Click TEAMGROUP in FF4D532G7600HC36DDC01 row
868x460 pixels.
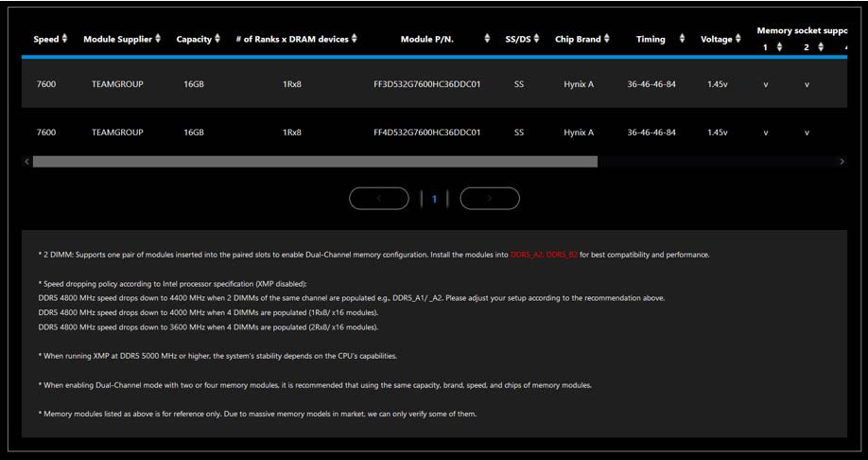point(117,133)
